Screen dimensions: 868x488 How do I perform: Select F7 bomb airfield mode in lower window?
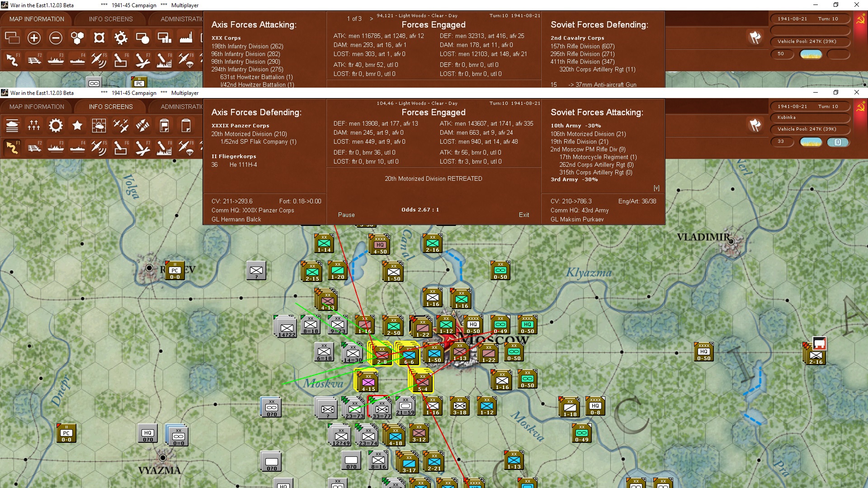click(142, 148)
